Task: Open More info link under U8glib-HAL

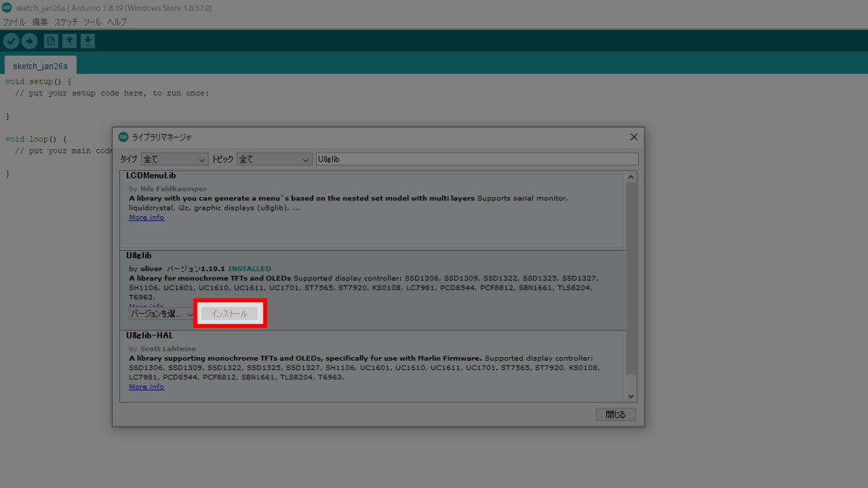Action: [x=146, y=387]
